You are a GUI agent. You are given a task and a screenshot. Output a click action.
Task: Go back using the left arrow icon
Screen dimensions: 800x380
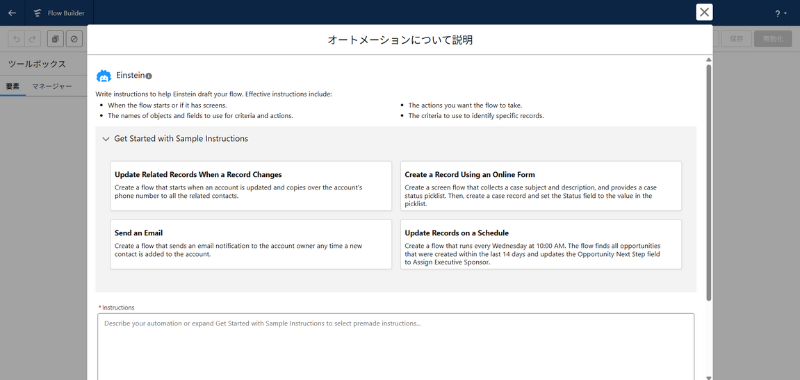click(x=12, y=13)
